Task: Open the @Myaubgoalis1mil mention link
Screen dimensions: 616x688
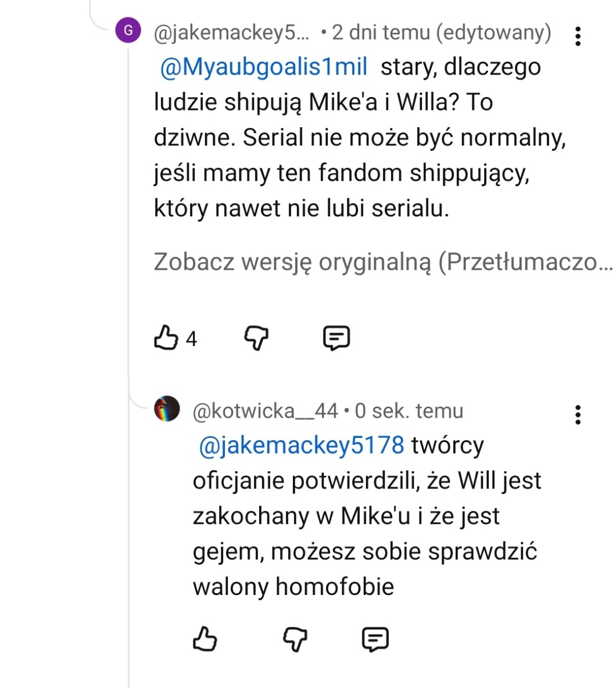Action: pyautogui.click(x=263, y=67)
